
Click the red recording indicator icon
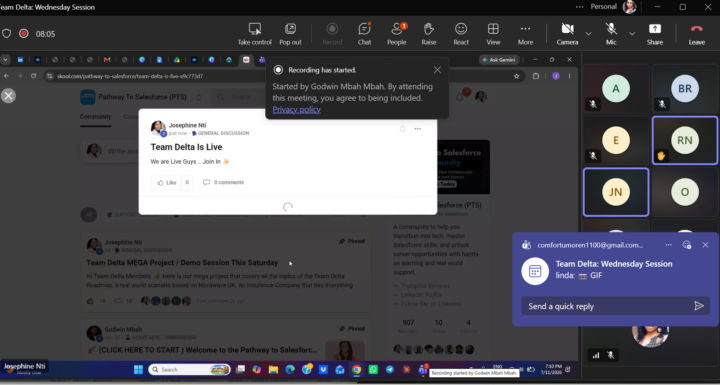pyautogui.click(x=24, y=34)
